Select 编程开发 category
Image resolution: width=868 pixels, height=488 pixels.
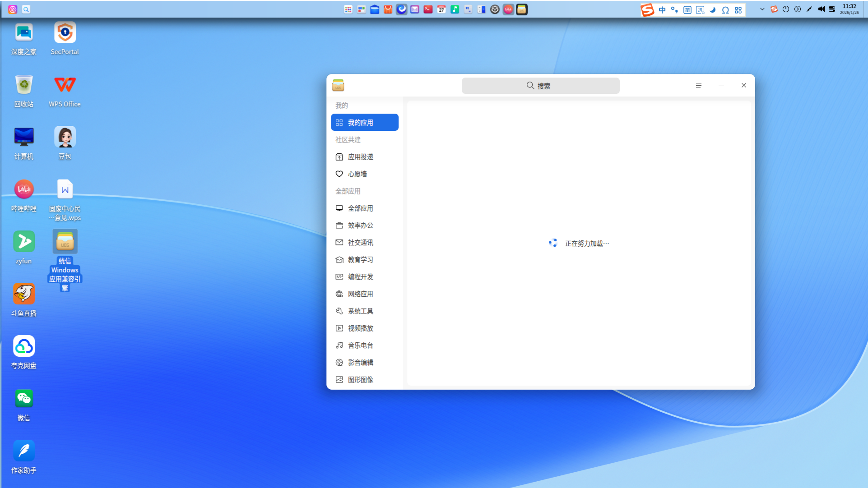pos(360,277)
